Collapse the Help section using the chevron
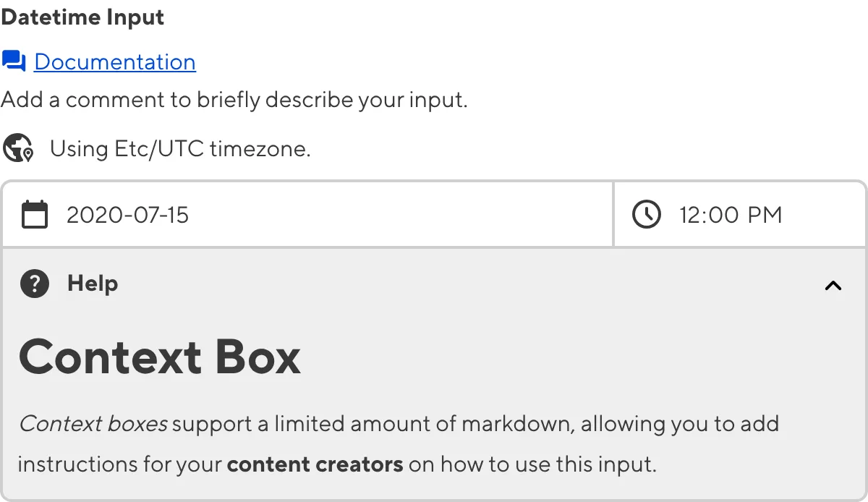The height and width of the screenshot is (502, 868). (x=832, y=285)
